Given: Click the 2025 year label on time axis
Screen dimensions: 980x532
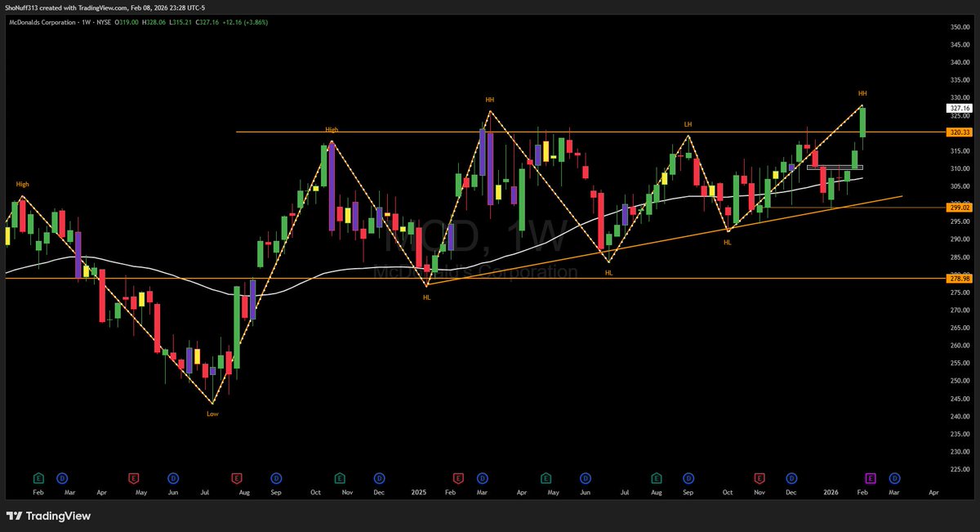Looking at the screenshot, I should tap(419, 492).
